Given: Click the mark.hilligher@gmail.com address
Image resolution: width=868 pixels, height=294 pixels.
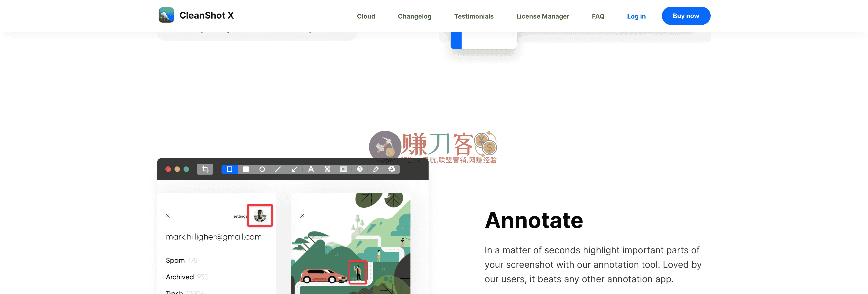Looking at the screenshot, I should [214, 237].
